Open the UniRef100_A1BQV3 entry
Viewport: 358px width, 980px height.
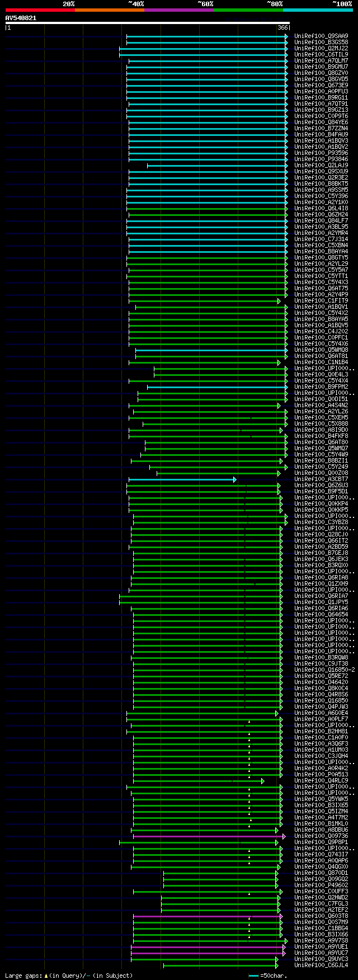click(x=321, y=141)
